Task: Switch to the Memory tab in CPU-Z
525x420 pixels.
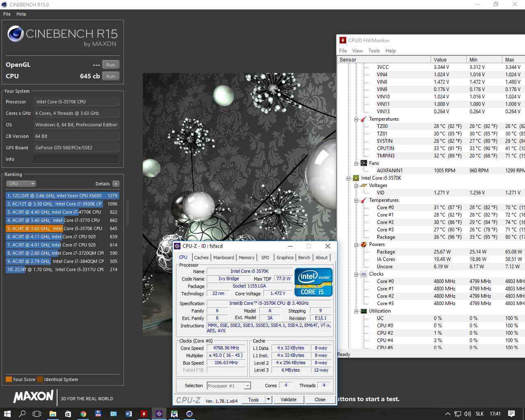Action: pos(247,258)
